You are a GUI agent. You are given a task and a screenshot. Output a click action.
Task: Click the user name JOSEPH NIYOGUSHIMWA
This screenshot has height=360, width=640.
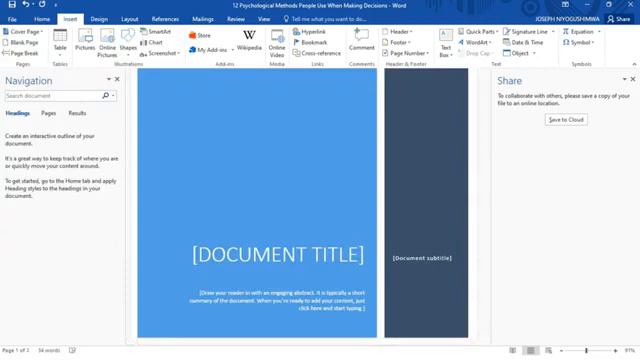567,19
